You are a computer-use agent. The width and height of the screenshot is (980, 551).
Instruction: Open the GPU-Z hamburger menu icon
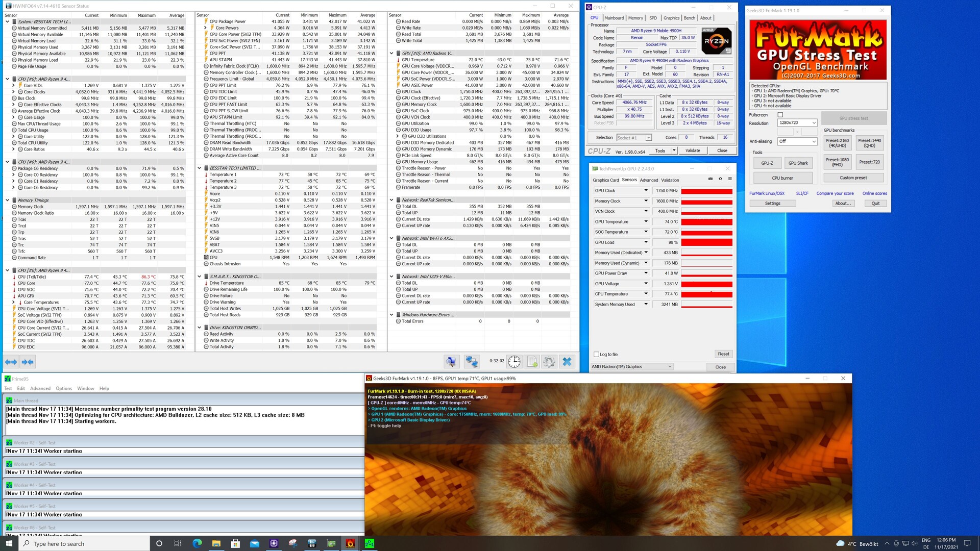click(730, 179)
